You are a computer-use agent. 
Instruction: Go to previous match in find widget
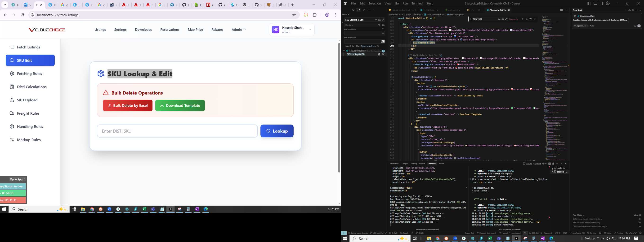pyautogui.click(x=523, y=19)
